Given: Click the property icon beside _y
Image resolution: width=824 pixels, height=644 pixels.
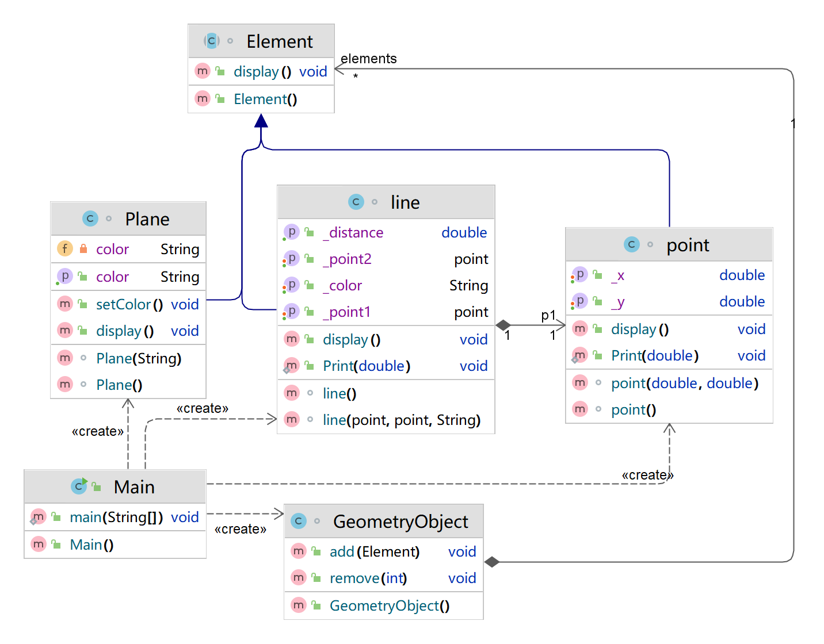Looking at the screenshot, I should point(579,301).
